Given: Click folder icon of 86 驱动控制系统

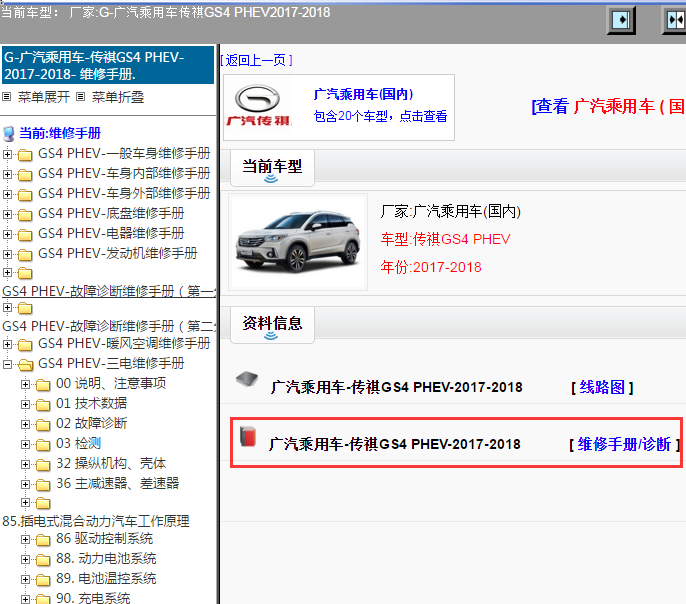Looking at the screenshot, I should 43,540.
